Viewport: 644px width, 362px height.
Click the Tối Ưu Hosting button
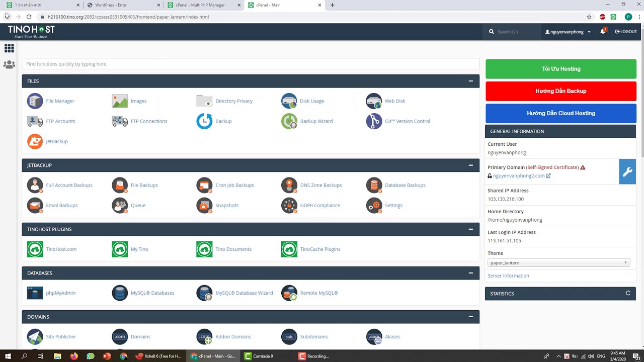click(561, 69)
